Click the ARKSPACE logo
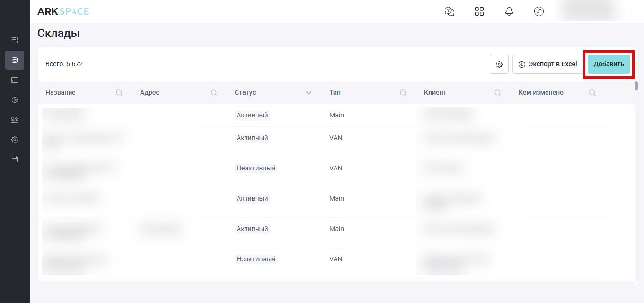644x303 pixels. 63,11
